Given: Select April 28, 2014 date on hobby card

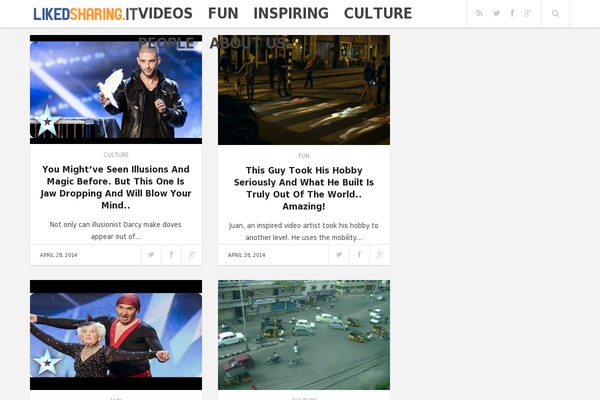Looking at the screenshot, I should [246, 255].
